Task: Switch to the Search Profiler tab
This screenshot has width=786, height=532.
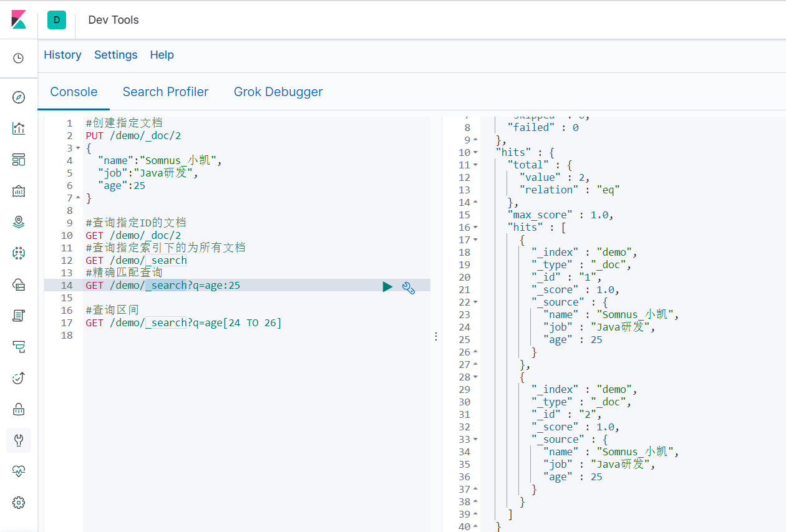Action: pos(165,92)
